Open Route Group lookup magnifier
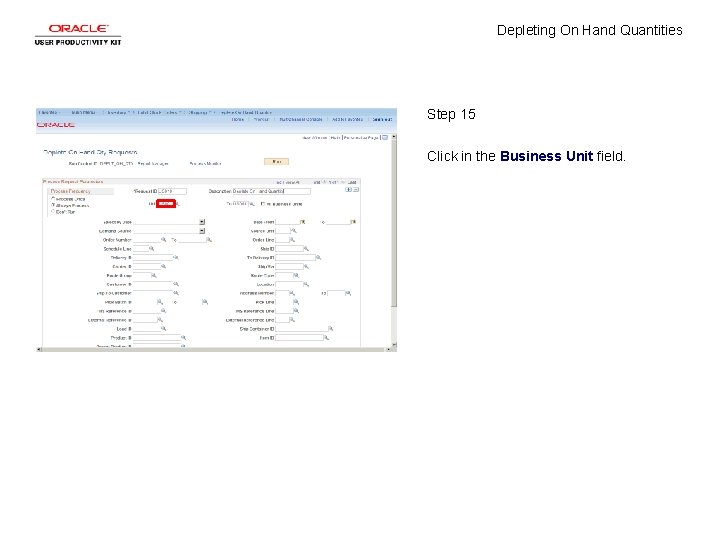This screenshot has height=540, width=720. [x=154, y=276]
